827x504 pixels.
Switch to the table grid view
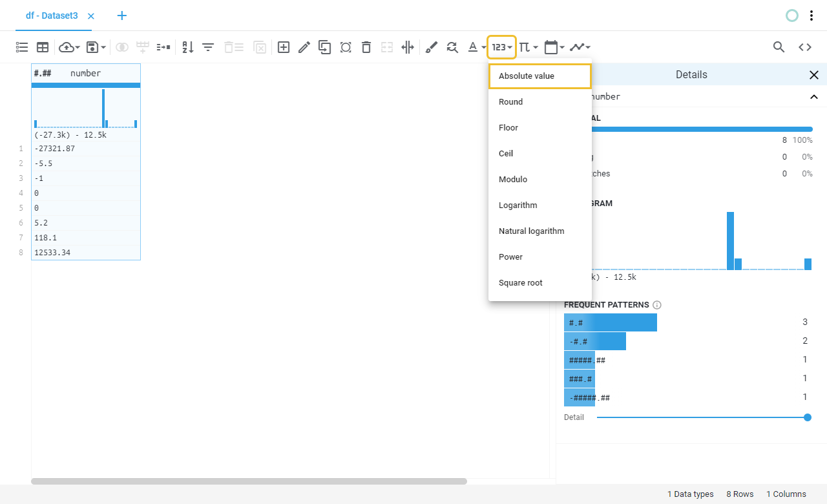43,47
